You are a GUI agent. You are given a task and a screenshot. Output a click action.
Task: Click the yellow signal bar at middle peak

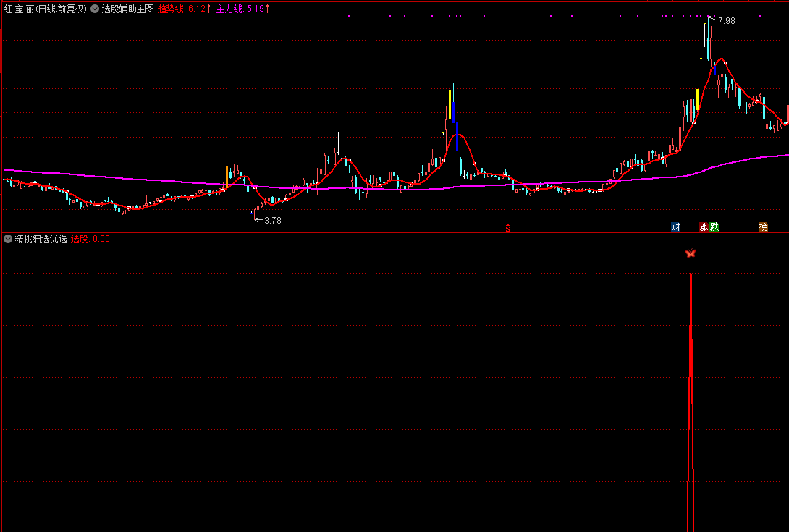tap(450, 105)
